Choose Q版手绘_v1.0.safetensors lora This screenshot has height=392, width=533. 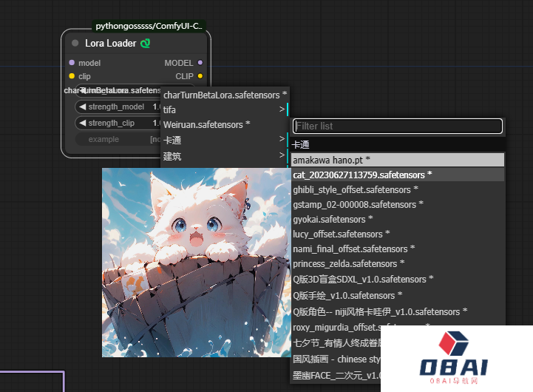[398, 295]
